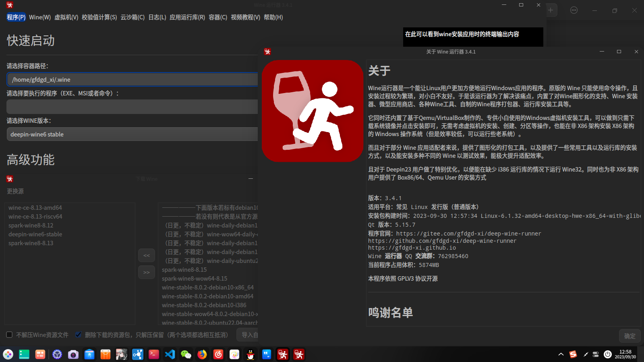The height and width of the screenshot is (362, 644).
Task: Toggle 删除下载的资源包 checkbox
Action: pyautogui.click(x=78, y=335)
